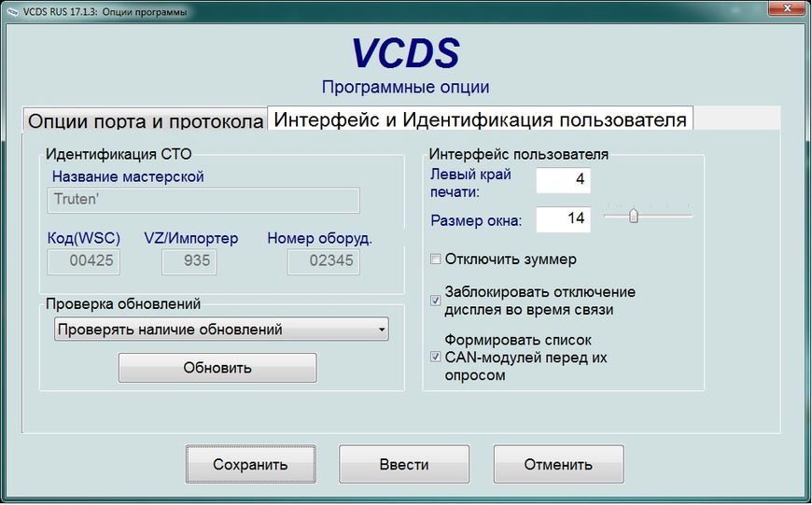
Task: Close the Опции программы window
Action: [x=787, y=8]
